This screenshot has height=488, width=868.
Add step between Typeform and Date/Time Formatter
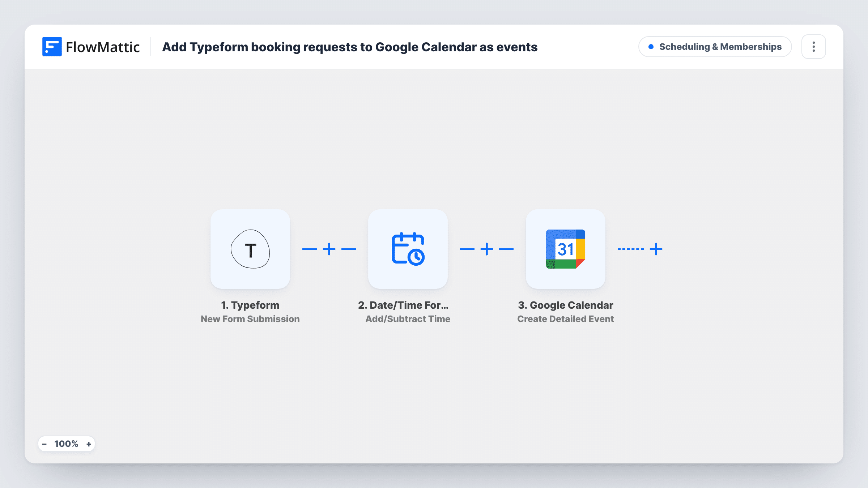point(329,249)
